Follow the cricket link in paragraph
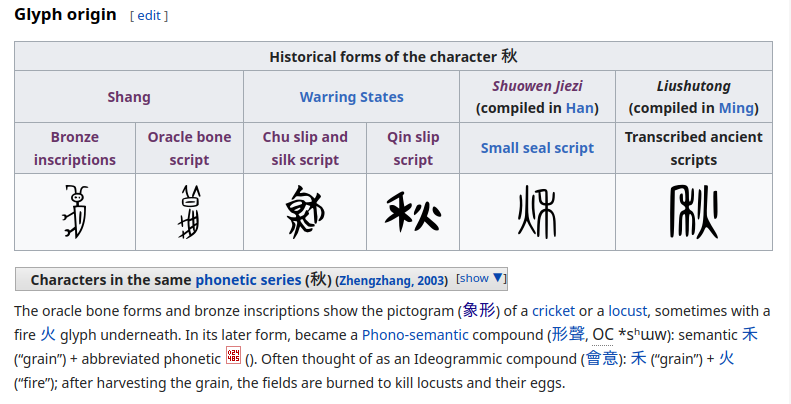Screen dimensions: 791x404 pos(553,311)
